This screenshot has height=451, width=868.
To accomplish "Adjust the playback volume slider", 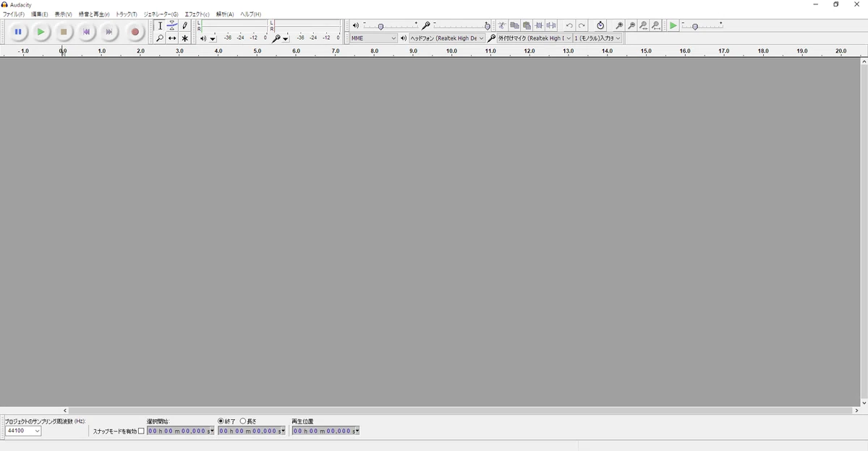I will tap(391, 26).
